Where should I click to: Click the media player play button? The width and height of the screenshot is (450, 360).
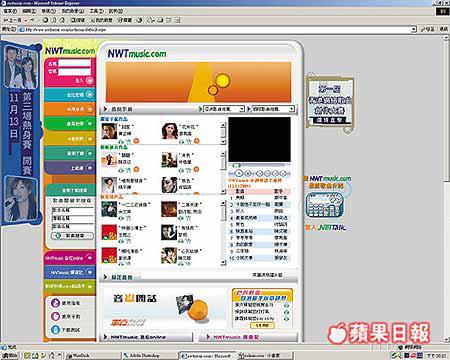click(239, 173)
